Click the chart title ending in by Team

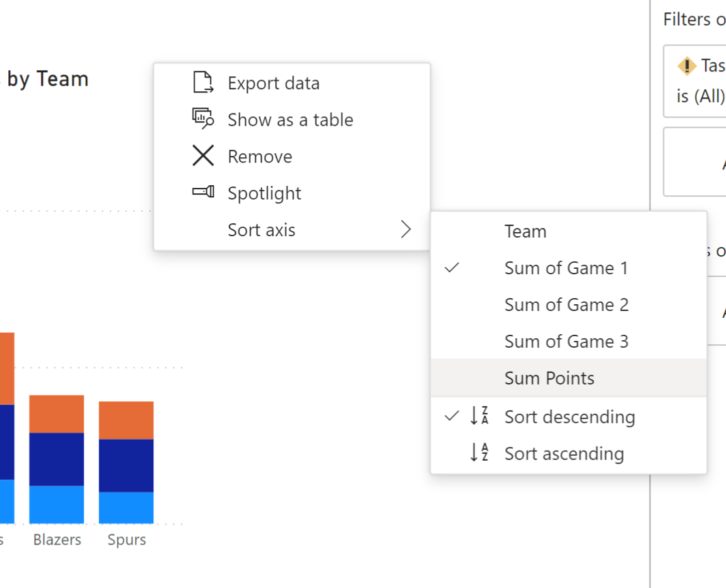click(x=48, y=80)
